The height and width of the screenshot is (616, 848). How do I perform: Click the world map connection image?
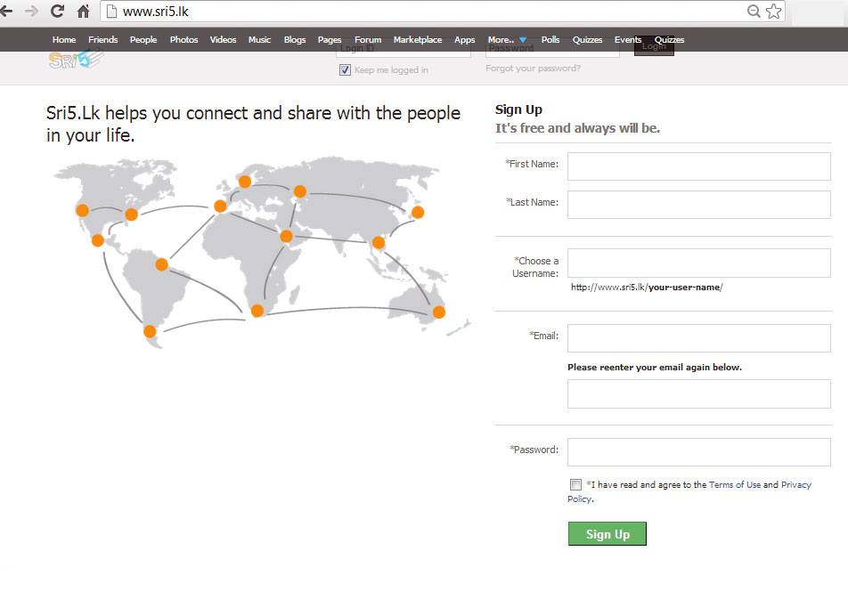point(262,253)
